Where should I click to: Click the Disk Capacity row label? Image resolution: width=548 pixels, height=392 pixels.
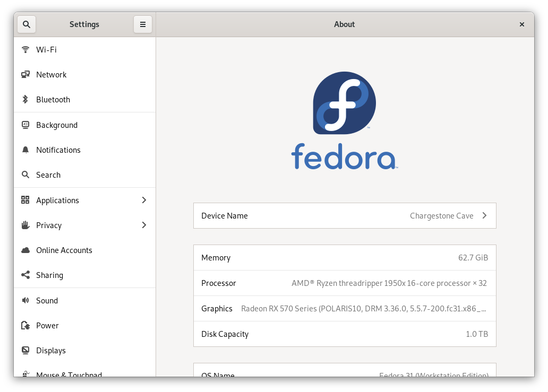coord(225,334)
